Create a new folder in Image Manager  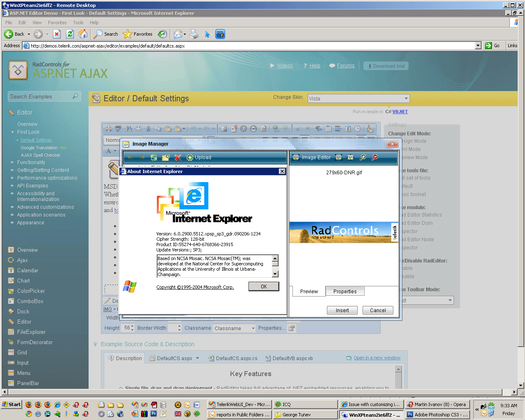[166, 157]
